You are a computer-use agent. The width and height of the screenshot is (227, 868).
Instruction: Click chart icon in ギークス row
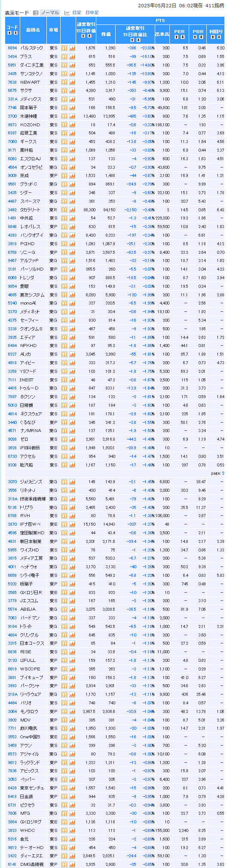(x=72, y=141)
